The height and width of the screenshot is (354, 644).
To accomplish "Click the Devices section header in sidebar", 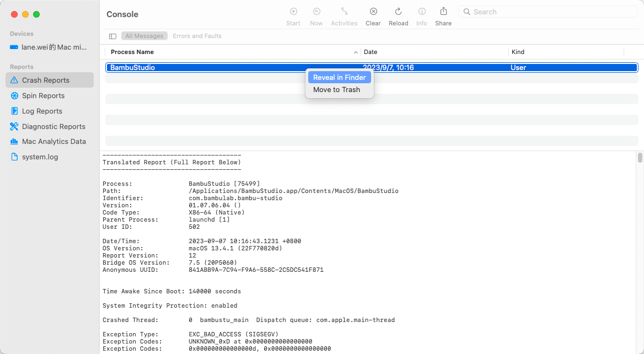I will [x=22, y=34].
